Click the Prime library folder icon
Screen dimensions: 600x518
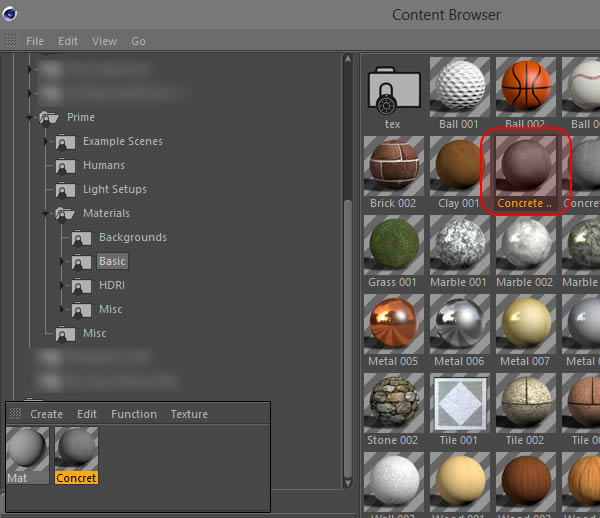(49, 118)
